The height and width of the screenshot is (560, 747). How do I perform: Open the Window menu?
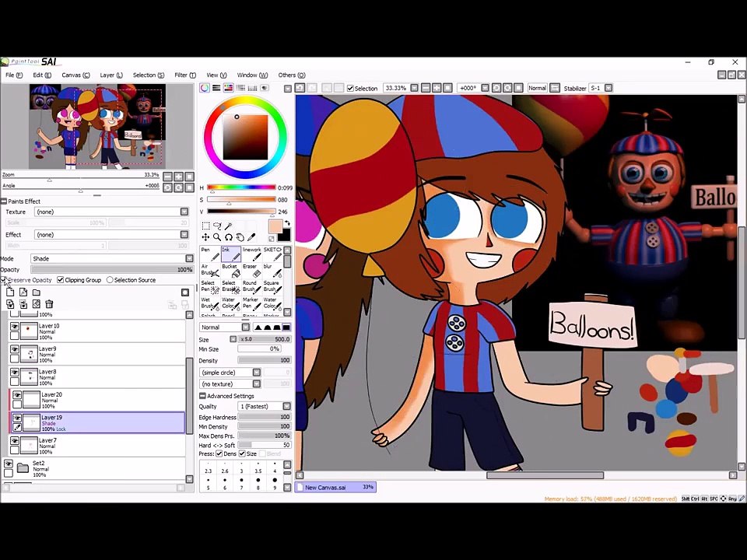click(x=252, y=75)
